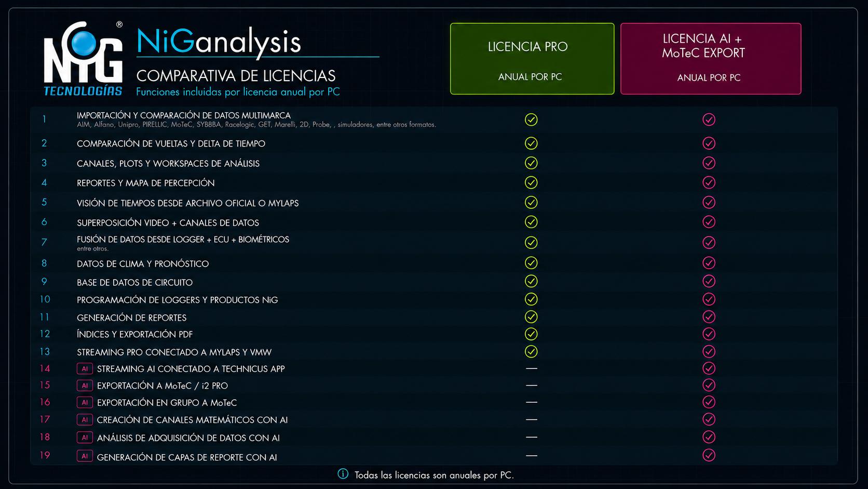Click AI checkmark for Generación de capas de reporte
Screen dimensions: 868x489
(x=709, y=455)
